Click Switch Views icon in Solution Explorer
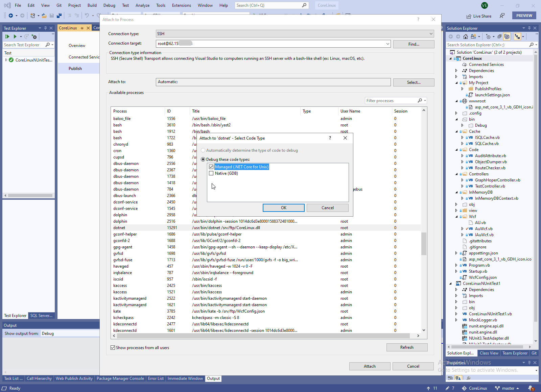Screen dimensions: 541x392 pos(473,36)
